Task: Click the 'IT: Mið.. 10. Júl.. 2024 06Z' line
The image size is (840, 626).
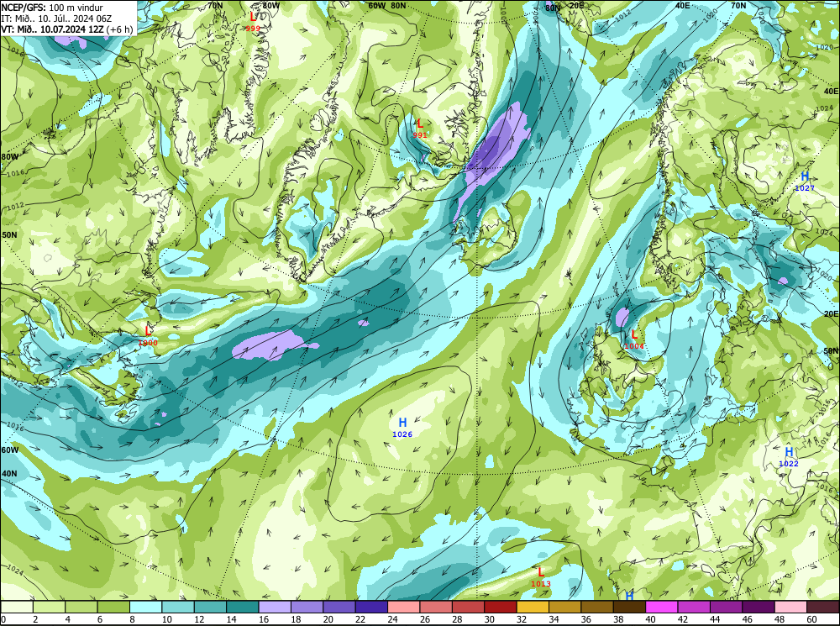Action: [56, 18]
